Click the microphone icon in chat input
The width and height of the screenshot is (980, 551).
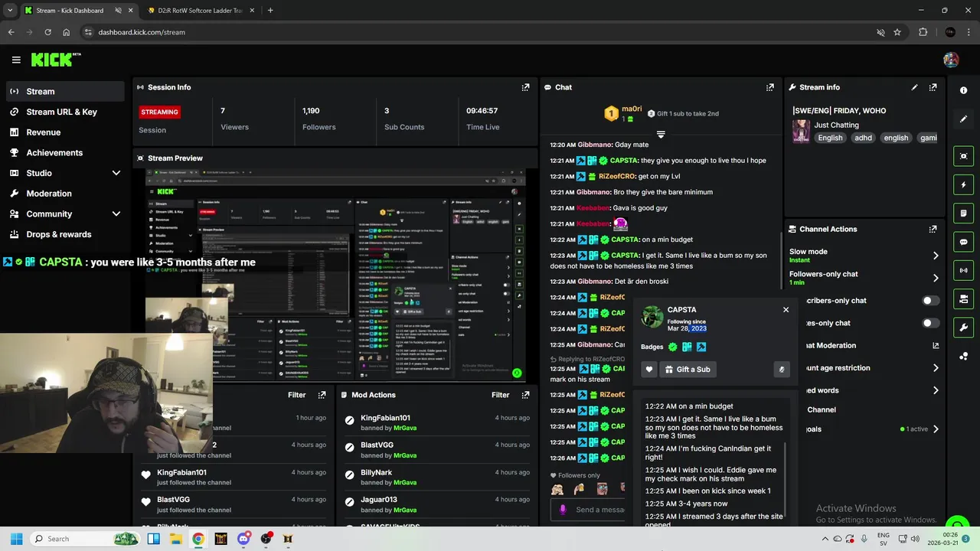point(563,510)
